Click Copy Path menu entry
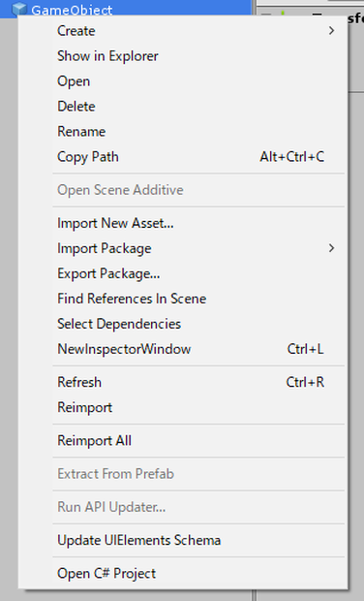The height and width of the screenshot is (601, 364). [198, 157]
